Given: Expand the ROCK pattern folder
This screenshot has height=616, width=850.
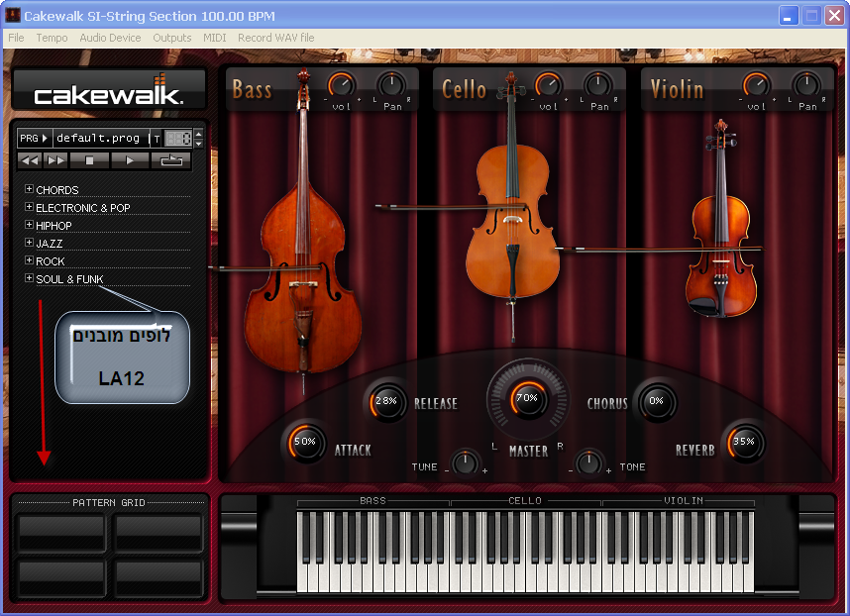Looking at the screenshot, I should [x=30, y=260].
